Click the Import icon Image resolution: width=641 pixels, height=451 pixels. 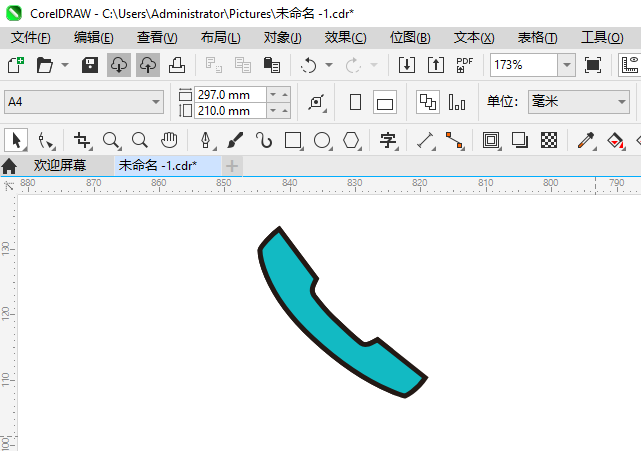point(407,65)
